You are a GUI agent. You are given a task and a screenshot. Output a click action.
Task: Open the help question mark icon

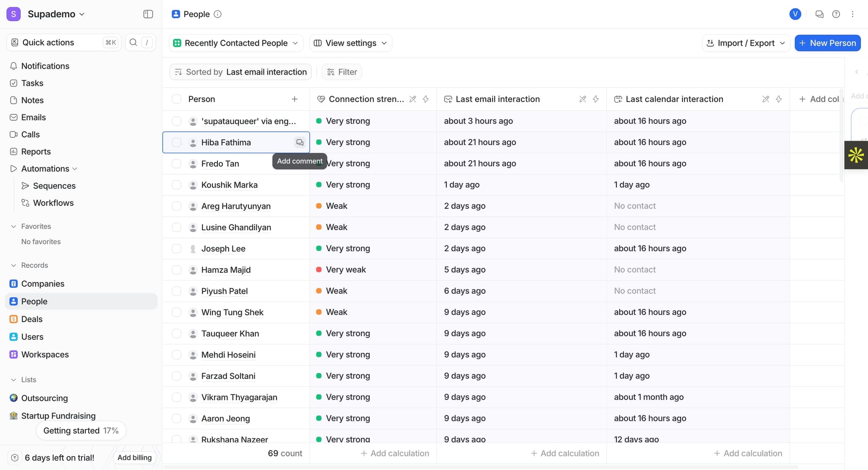[836, 14]
